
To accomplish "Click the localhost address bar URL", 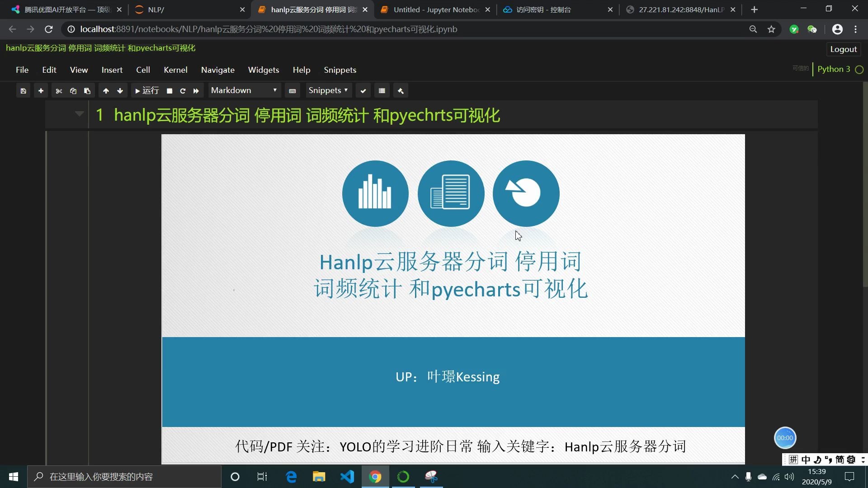I will 269,29.
